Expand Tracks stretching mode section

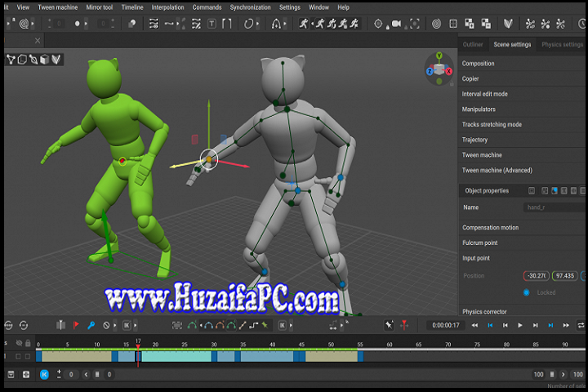[x=521, y=124]
